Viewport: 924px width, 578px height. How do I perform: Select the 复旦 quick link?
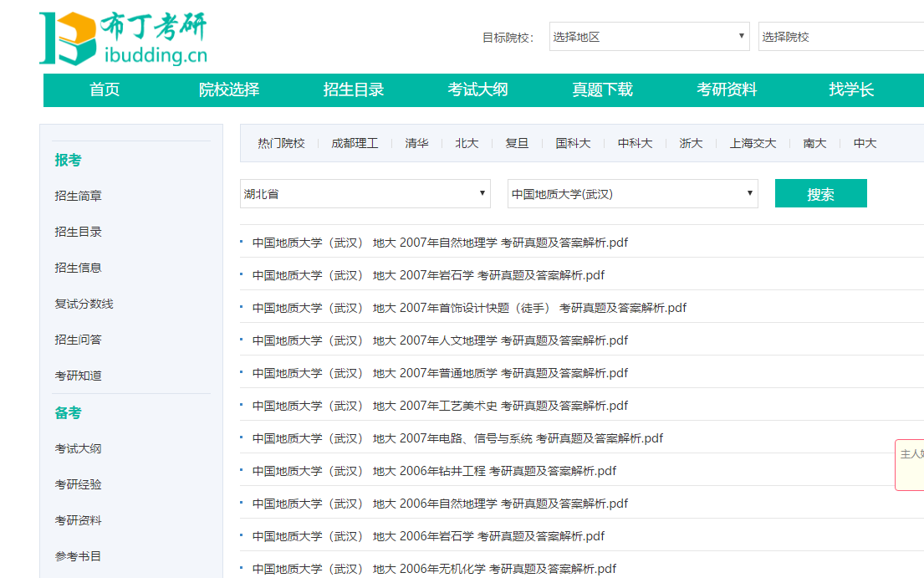[x=517, y=143]
